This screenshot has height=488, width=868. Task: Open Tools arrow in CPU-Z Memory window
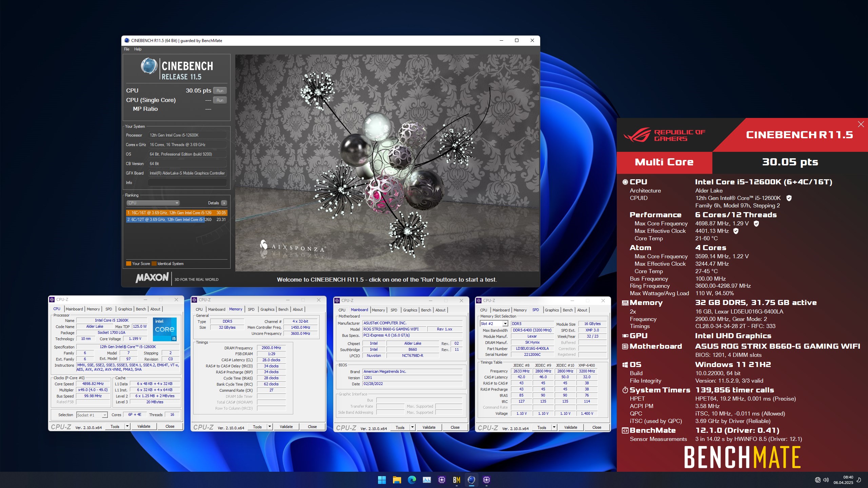click(x=270, y=427)
